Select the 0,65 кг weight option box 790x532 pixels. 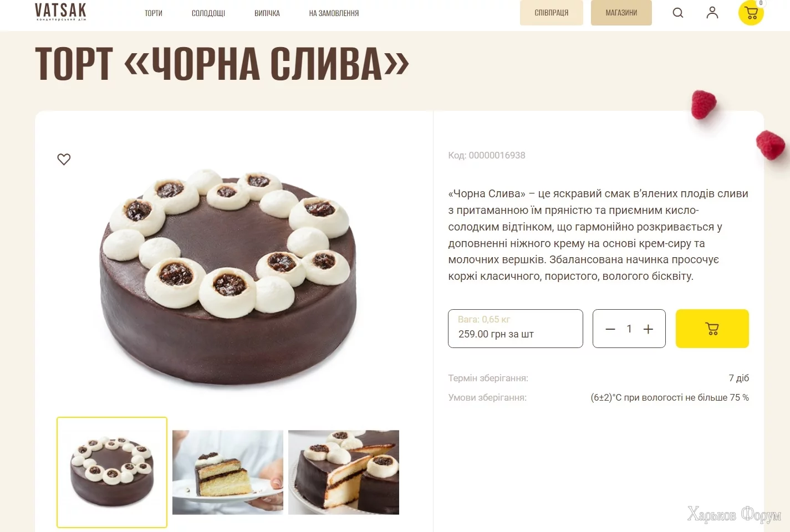pyautogui.click(x=516, y=329)
